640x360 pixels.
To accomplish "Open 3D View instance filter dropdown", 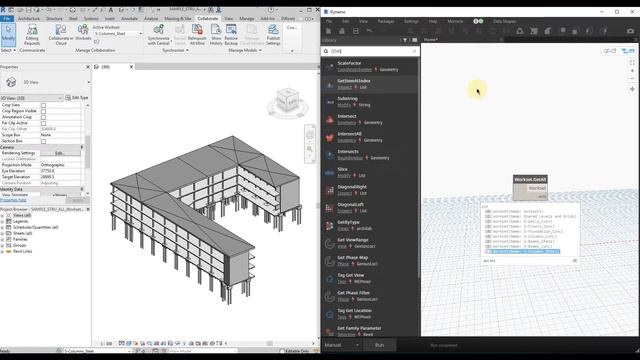I will 31,98.
